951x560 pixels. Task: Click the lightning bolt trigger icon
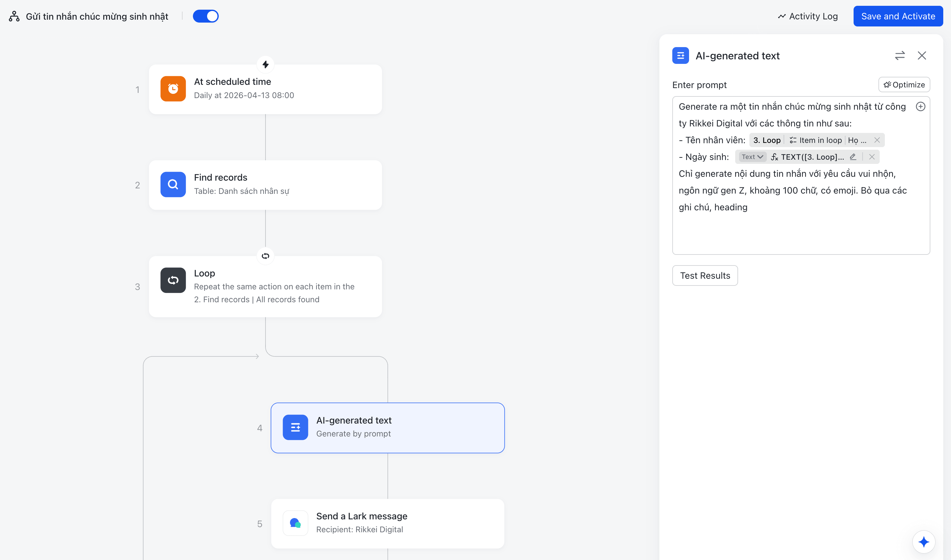click(x=265, y=65)
